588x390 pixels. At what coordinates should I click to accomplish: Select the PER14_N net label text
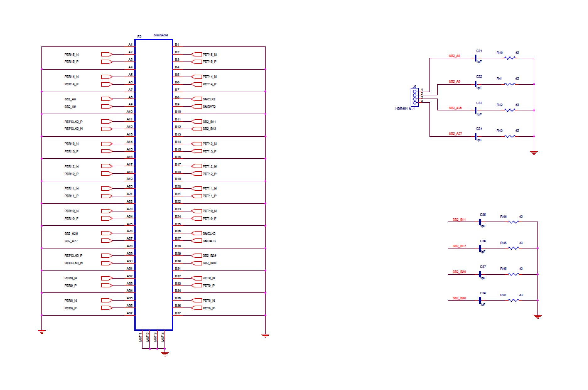click(x=71, y=77)
